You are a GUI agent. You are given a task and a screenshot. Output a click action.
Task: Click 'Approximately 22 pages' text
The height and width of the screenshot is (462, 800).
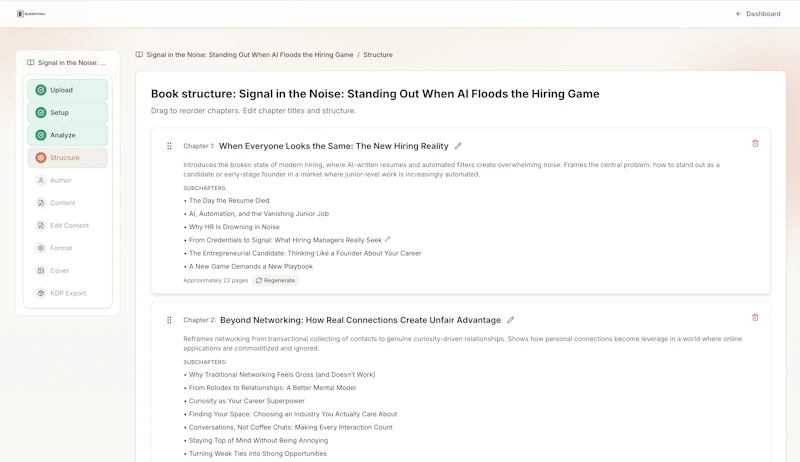click(x=216, y=280)
